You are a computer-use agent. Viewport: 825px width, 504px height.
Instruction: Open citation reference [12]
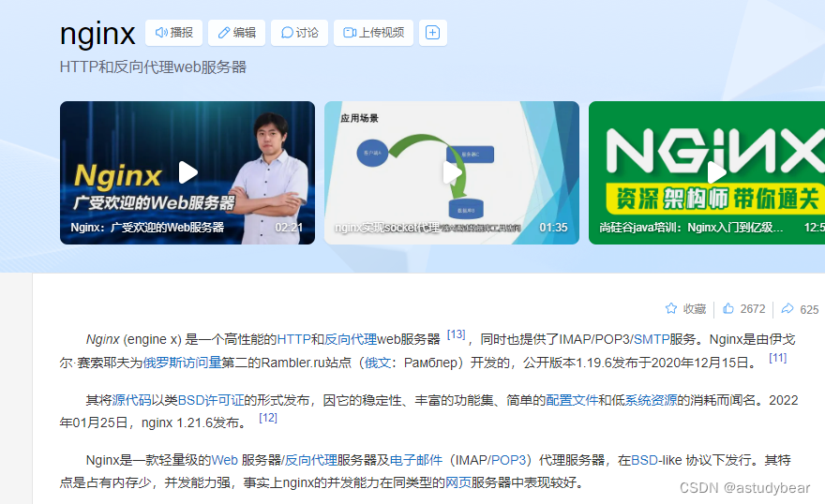coord(268,418)
